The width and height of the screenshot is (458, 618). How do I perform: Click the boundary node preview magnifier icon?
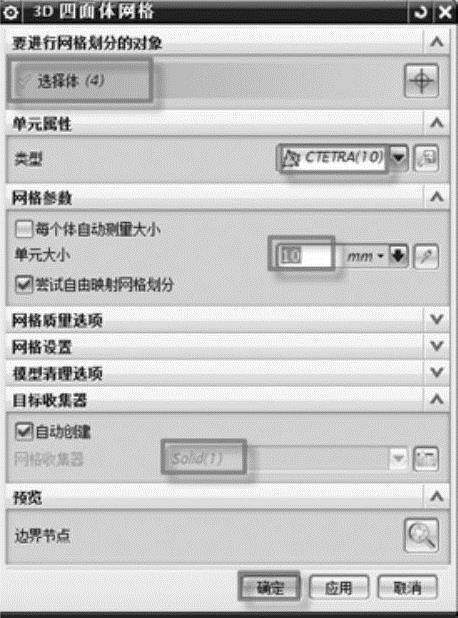point(421,535)
